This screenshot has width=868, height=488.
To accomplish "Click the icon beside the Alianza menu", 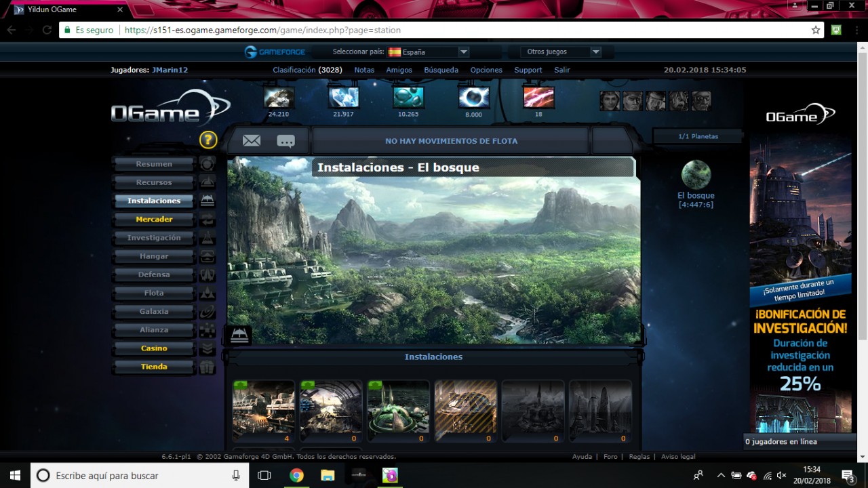I will (208, 330).
